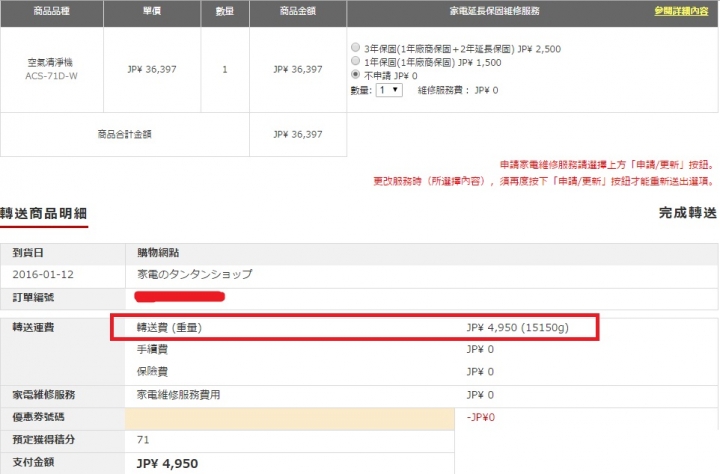Choose the 1年保固 JP¥ 1,500 warranty radio

coord(356,61)
